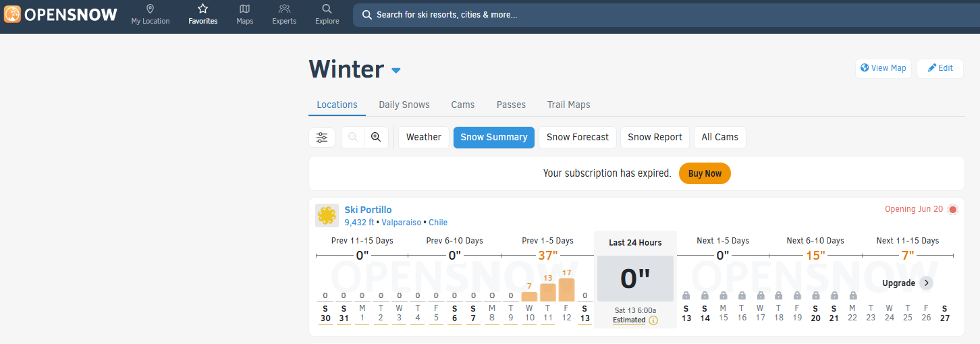Click the S 27 date column
Screen dimensions: 980x344
click(945, 314)
